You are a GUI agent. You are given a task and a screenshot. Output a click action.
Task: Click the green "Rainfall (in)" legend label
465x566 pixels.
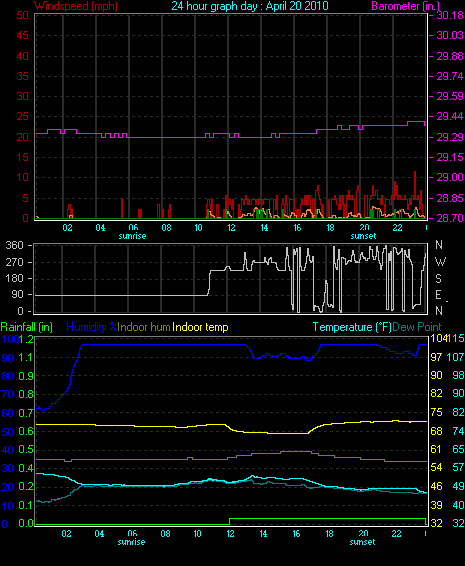click(x=27, y=327)
